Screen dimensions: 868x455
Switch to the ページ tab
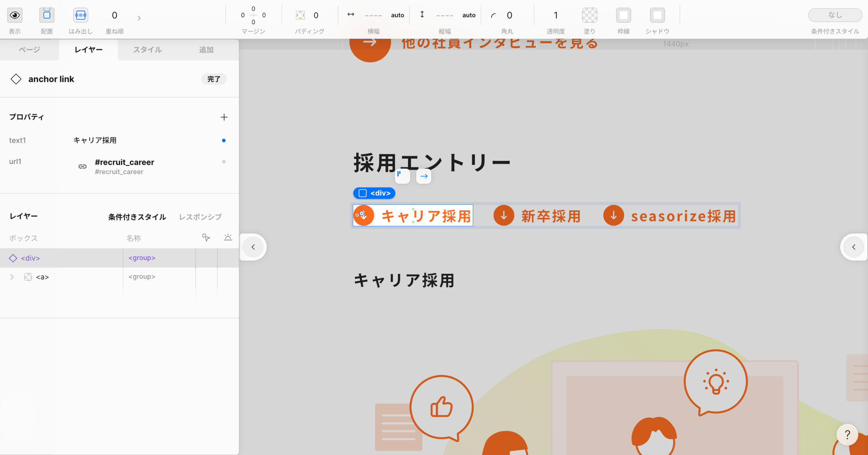29,50
